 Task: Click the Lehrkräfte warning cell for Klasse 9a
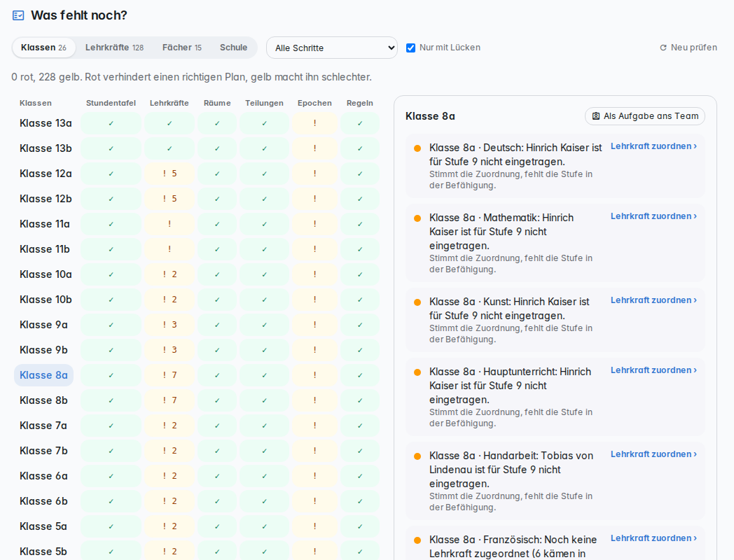(x=169, y=325)
